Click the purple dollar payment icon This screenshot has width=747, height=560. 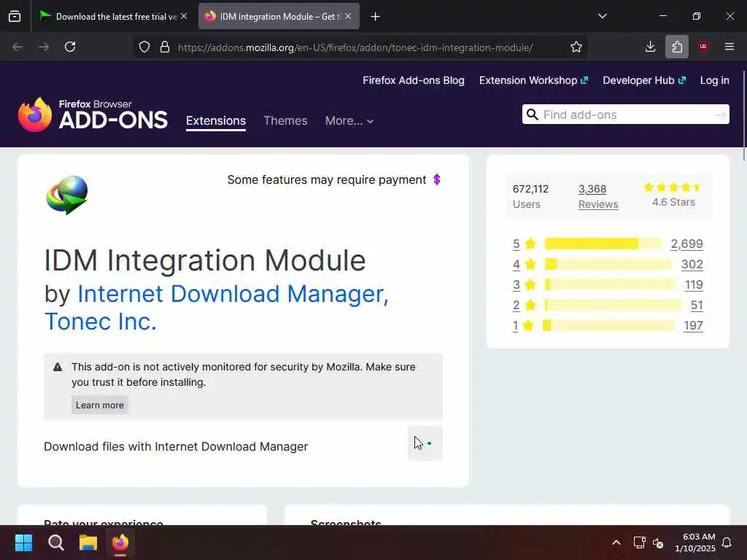(x=437, y=179)
